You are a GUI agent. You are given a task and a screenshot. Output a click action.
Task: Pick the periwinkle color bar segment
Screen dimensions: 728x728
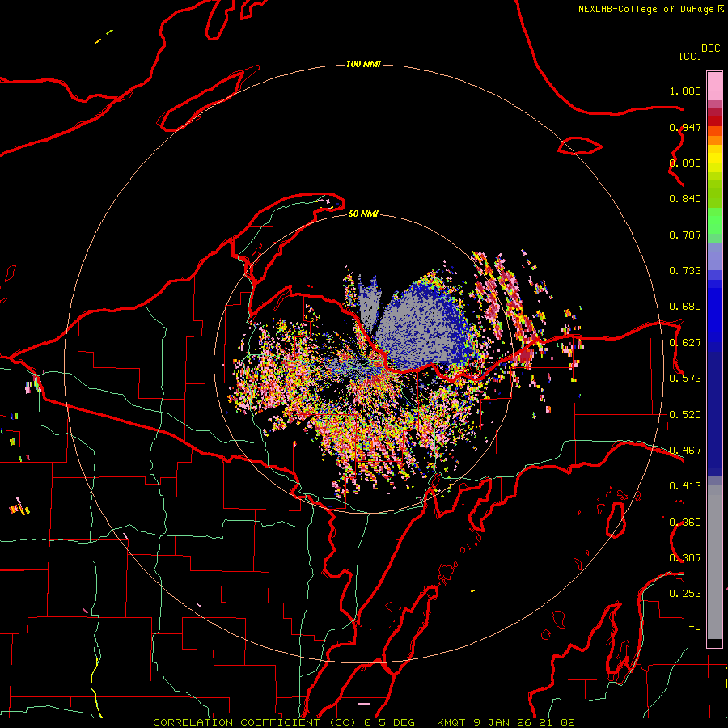(714, 256)
